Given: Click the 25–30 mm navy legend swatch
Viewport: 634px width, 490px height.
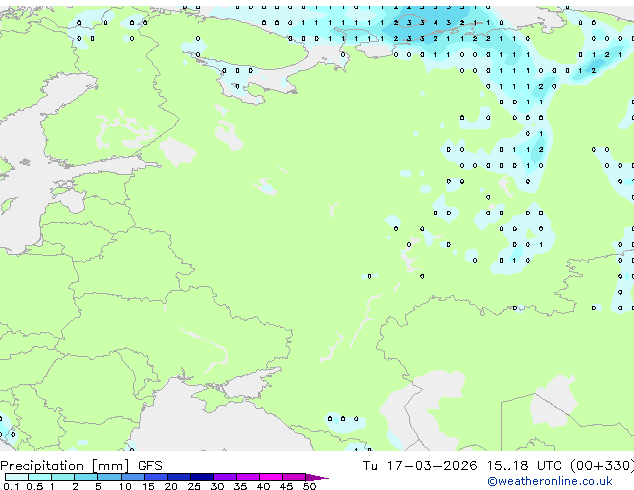Looking at the screenshot, I should click(201, 477).
